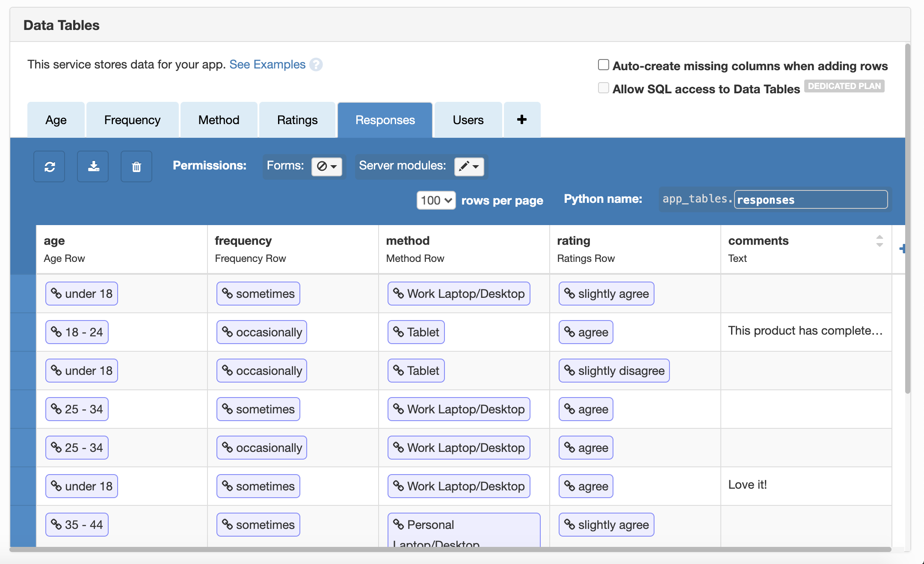The height and width of the screenshot is (564, 924).
Task: Enable auto-create missing columns checkbox
Action: point(603,65)
